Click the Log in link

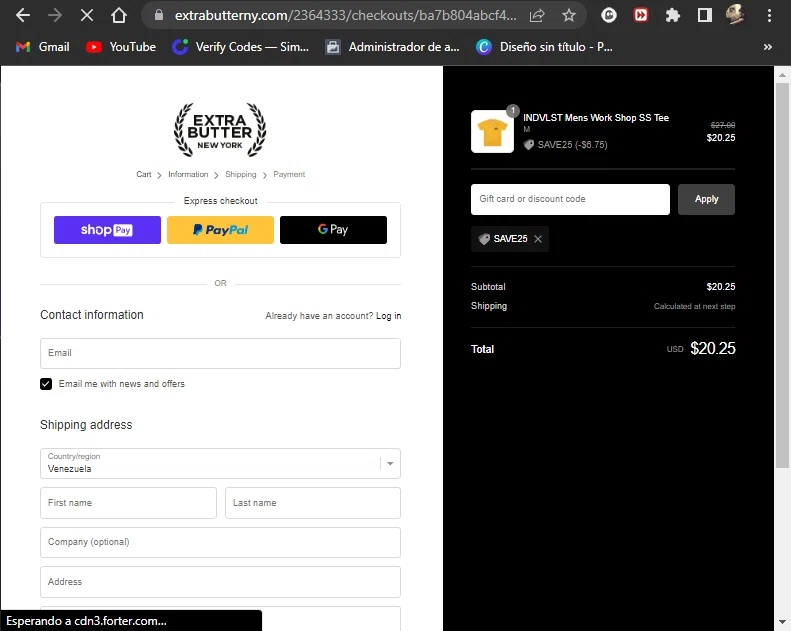[x=388, y=316]
